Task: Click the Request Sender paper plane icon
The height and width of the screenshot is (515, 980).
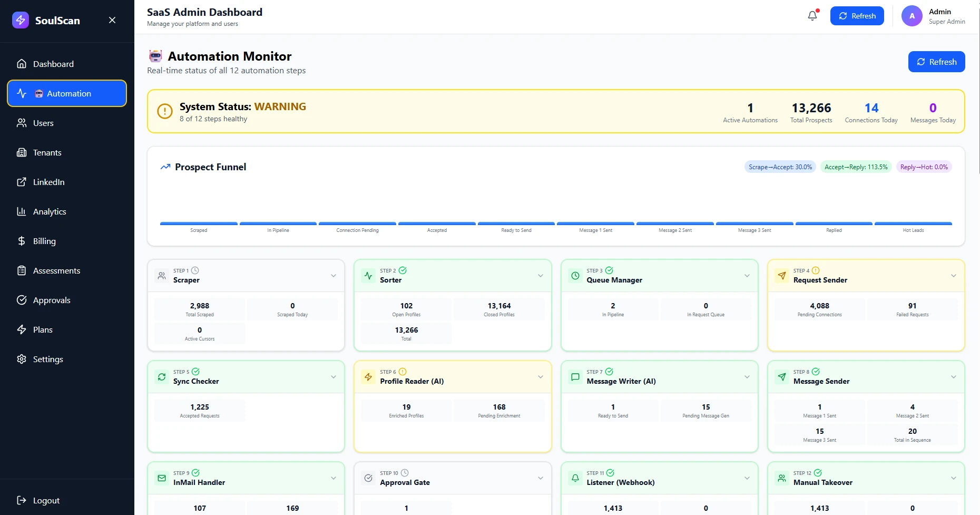Action: point(782,275)
